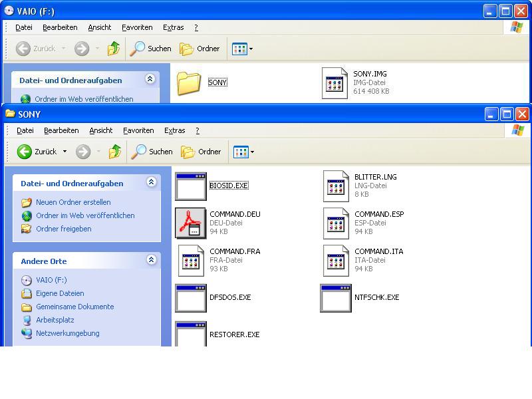Open Bearbeiten menu in SONY window

click(61, 130)
